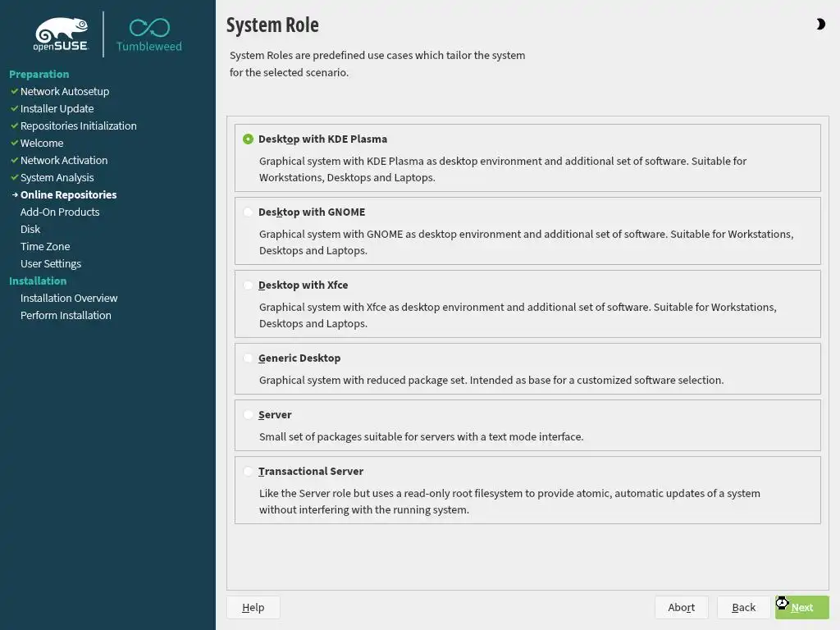Select the Desktop with KDE Plasma role
The height and width of the screenshot is (630, 840).
(249, 139)
